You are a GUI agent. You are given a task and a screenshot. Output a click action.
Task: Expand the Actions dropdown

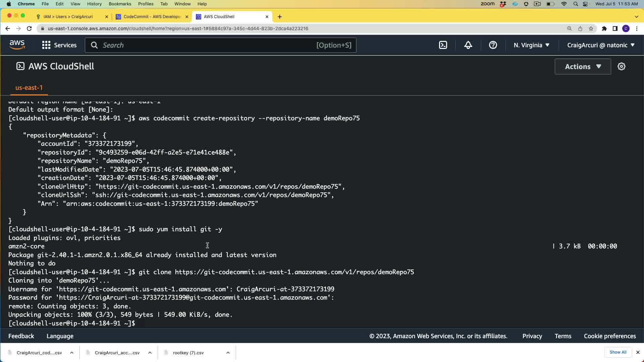[583, 66]
